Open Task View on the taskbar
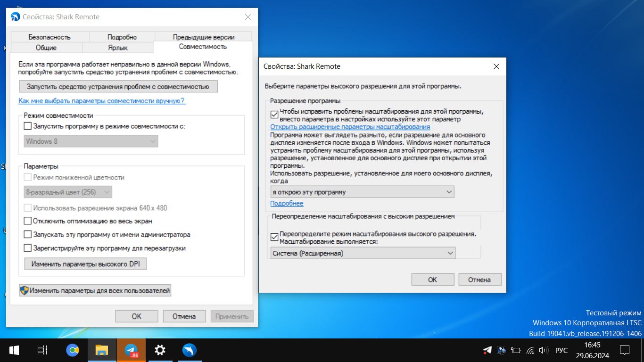This screenshot has height=362, width=644. click(x=42, y=350)
